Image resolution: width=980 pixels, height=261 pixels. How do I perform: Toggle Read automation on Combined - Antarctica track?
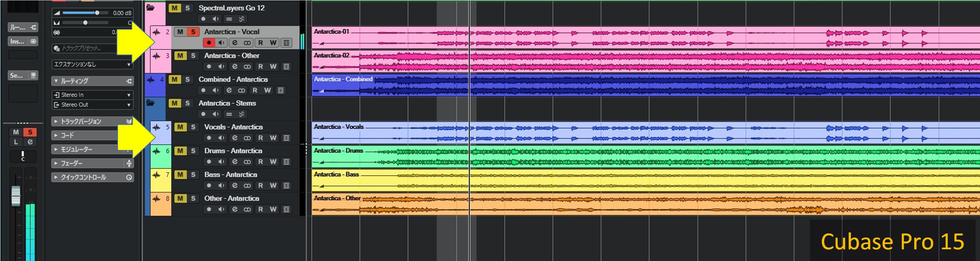[x=255, y=91]
